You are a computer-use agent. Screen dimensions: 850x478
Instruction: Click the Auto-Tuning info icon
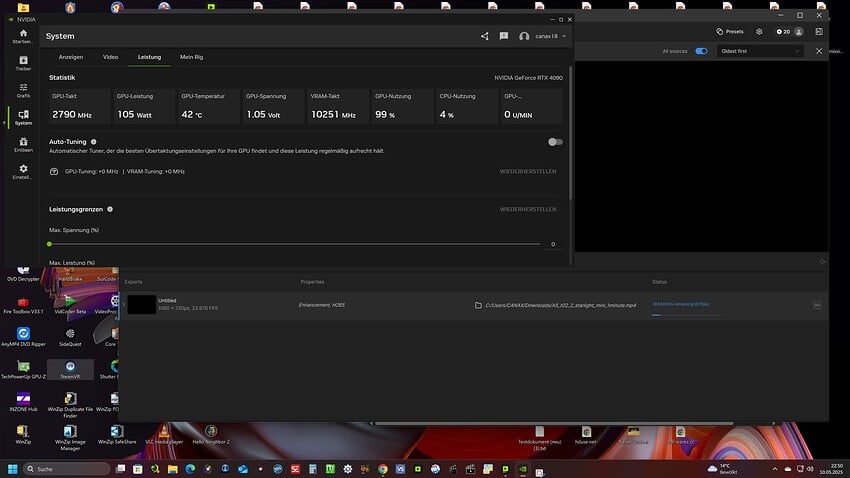[94, 141]
